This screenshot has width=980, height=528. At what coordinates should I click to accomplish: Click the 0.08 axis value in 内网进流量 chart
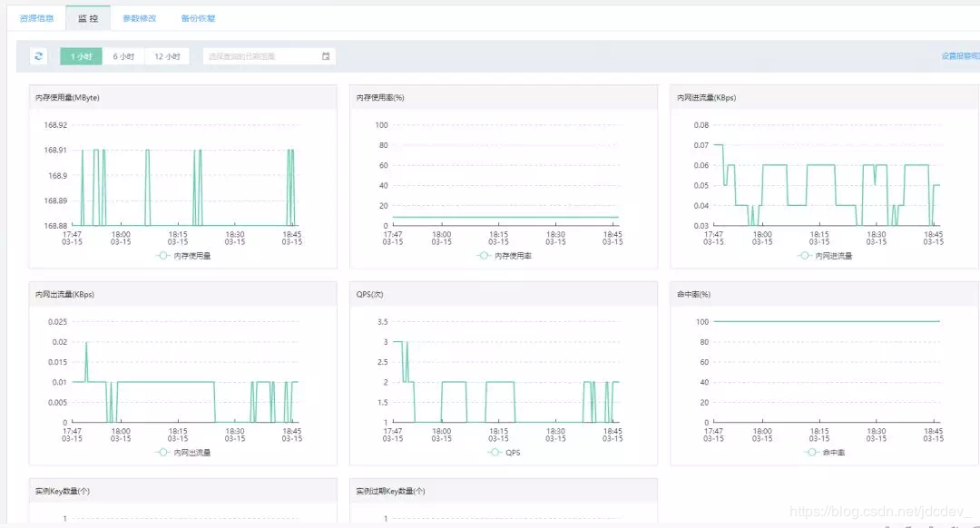(701, 125)
